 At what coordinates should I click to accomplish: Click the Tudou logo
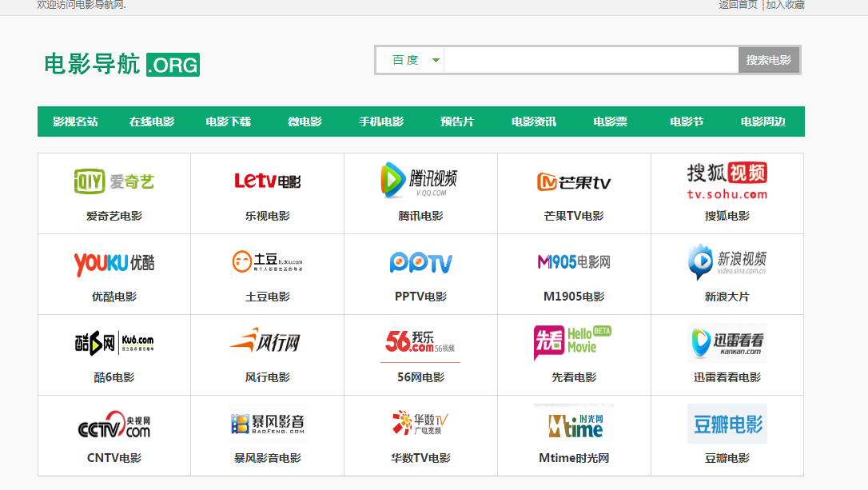point(268,261)
